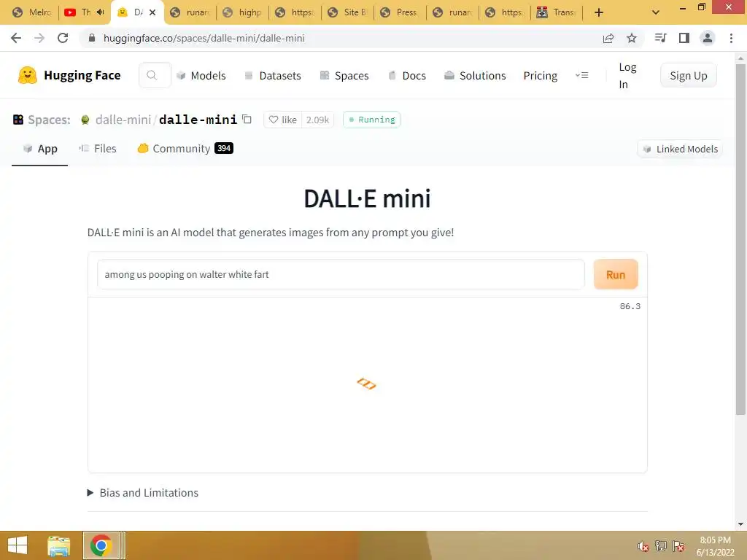Viewport: 747px width, 560px height.
Task: Click the Run button
Action: 616,274
